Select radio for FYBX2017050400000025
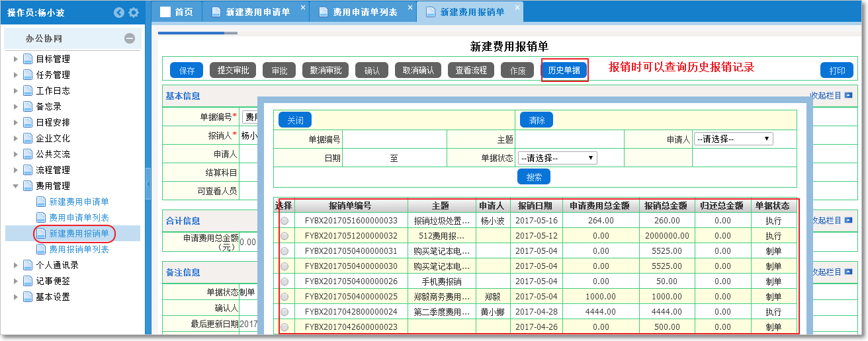This screenshot has height=341, width=868. tap(284, 297)
